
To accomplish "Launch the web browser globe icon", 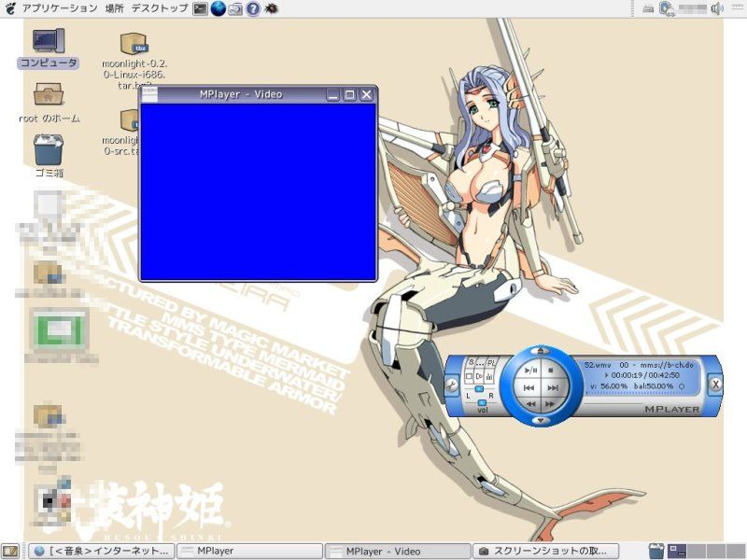I will [x=218, y=8].
